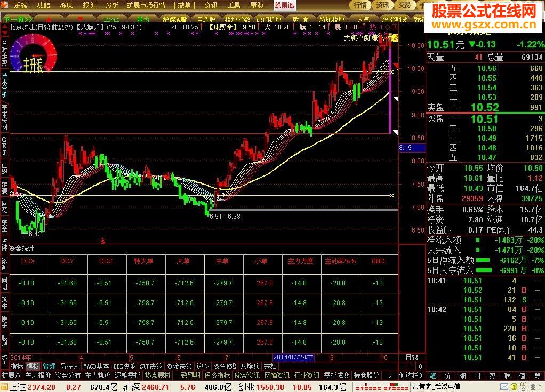
Task: Select the 模板 tab below the chart
Action: pyautogui.click(x=33, y=366)
